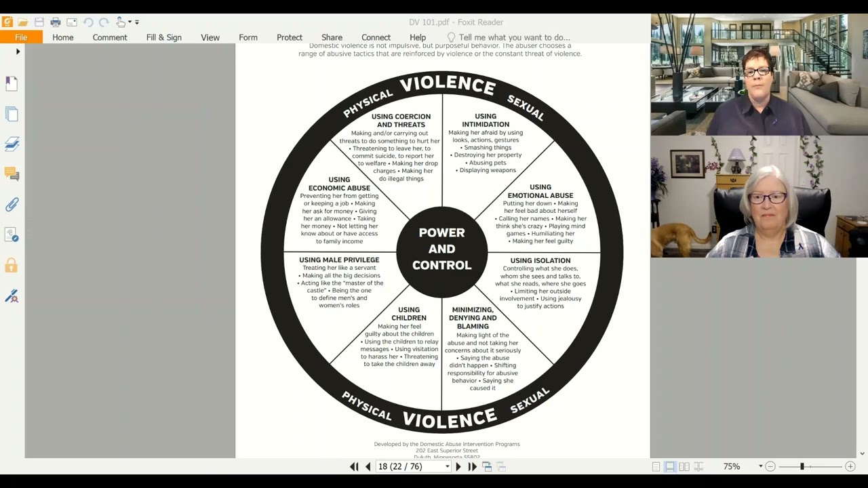Click the previous view icon
Viewport: 868px width, 488px height.
pos(487,466)
